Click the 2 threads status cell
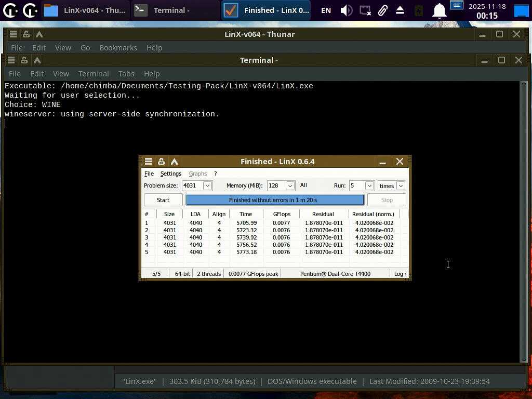Viewport: 532px width, 399px height. tap(209, 274)
